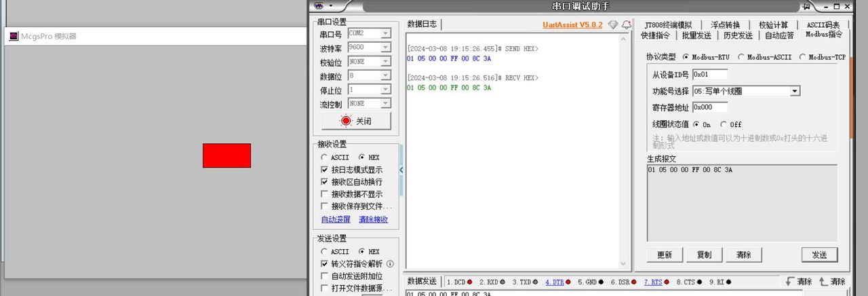Open the 数据日志 tab
This screenshot has width=868, height=296.
422,24
